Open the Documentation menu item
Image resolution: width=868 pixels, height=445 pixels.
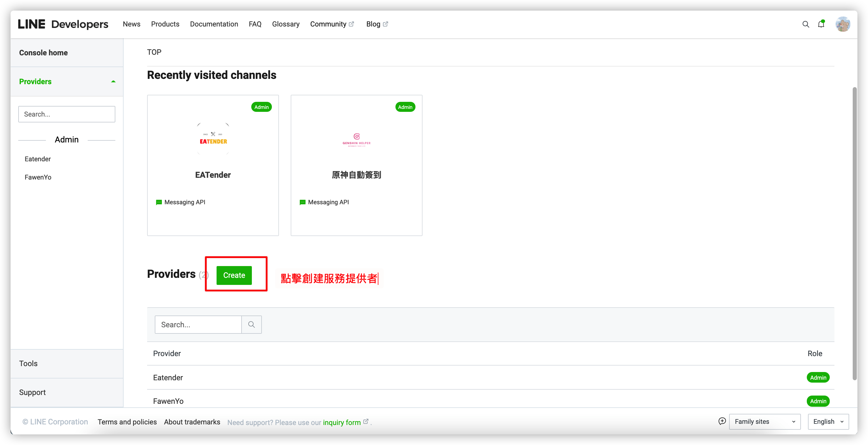tap(214, 24)
